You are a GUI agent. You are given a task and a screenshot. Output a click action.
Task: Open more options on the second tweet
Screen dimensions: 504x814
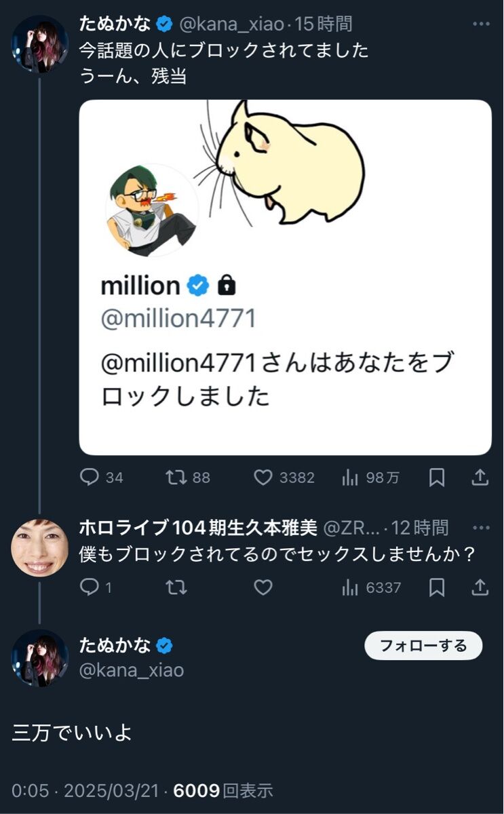(x=481, y=527)
